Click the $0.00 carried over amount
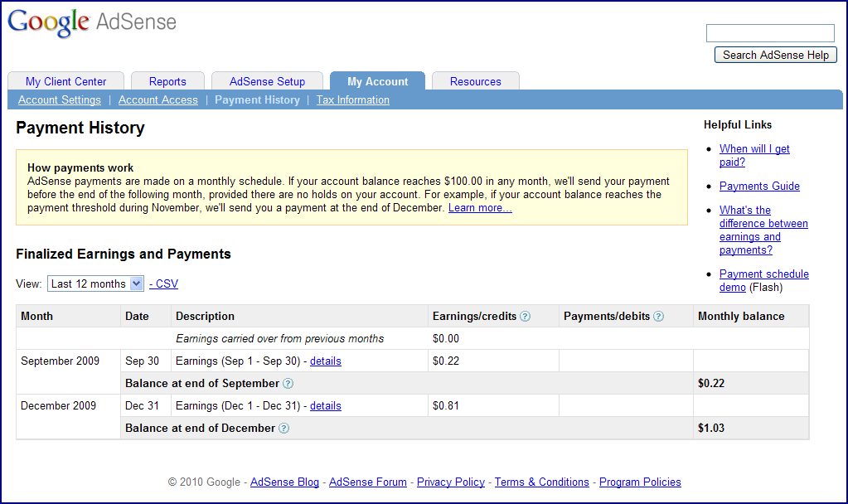This screenshot has height=504, width=848. click(x=446, y=338)
